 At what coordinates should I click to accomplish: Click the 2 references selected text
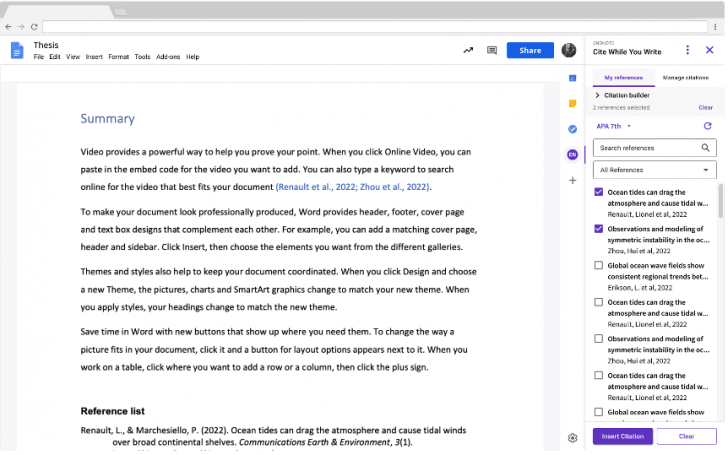tap(621, 108)
